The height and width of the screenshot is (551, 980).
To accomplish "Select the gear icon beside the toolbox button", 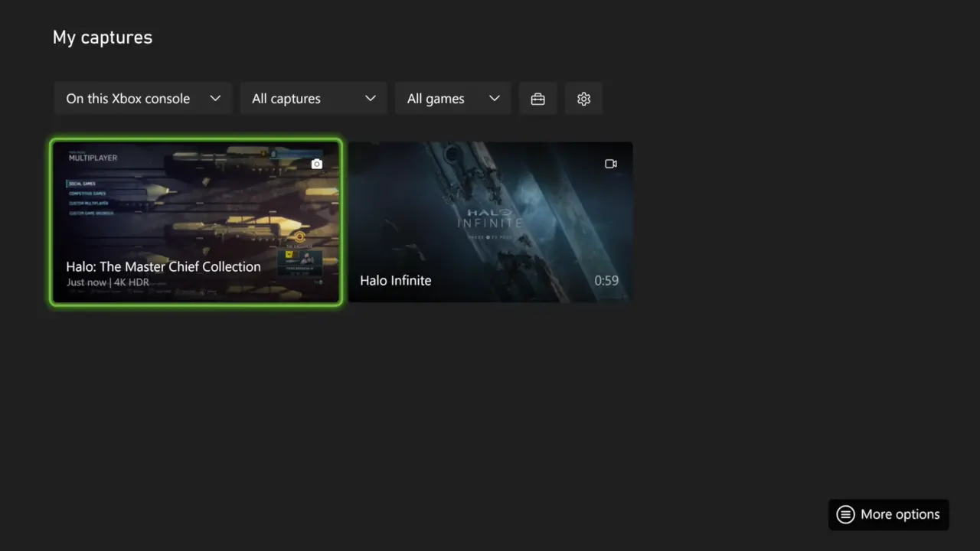I will coord(583,98).
